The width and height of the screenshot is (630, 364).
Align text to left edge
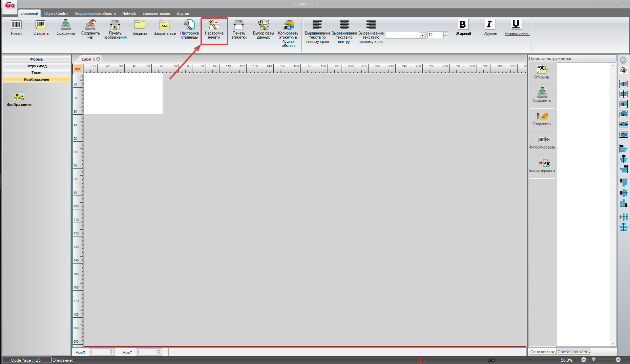click(x=317, y=32)
